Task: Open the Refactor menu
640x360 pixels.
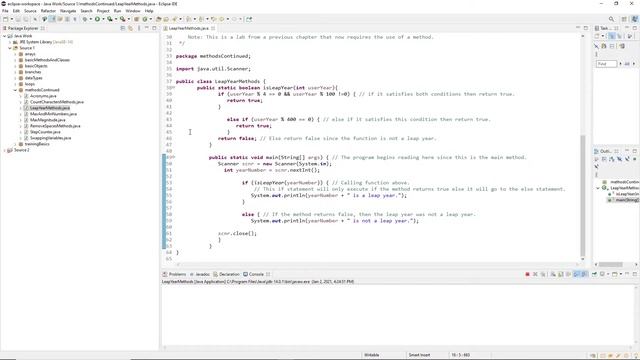Action: pos(48,11)
